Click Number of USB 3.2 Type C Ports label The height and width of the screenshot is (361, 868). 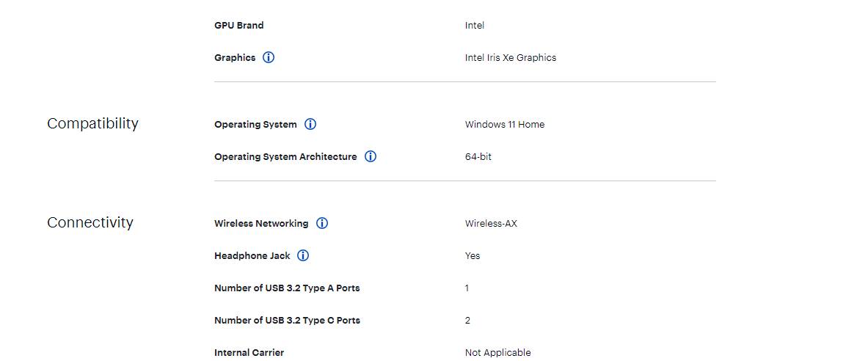[x=288, y=321]
